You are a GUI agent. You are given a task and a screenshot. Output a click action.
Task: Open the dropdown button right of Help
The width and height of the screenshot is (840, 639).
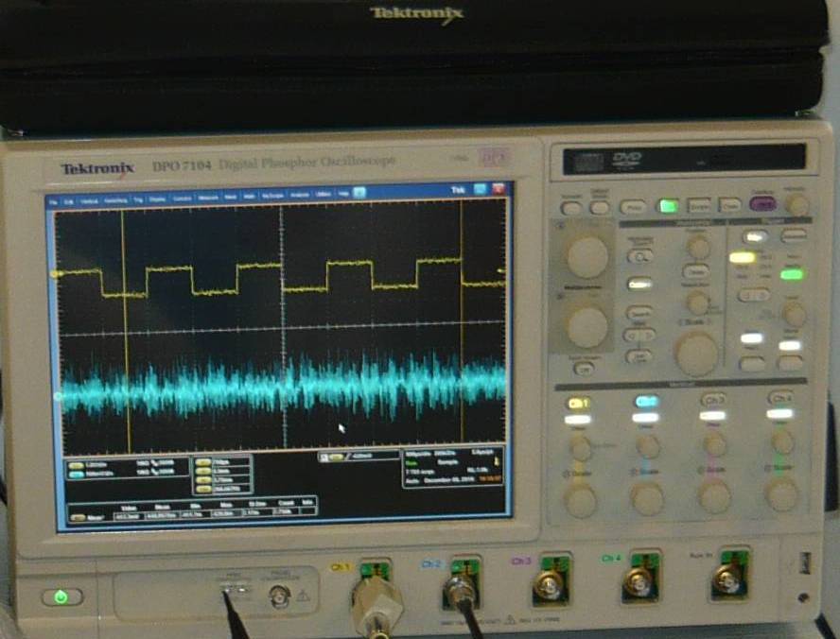[x=359, y=193]
